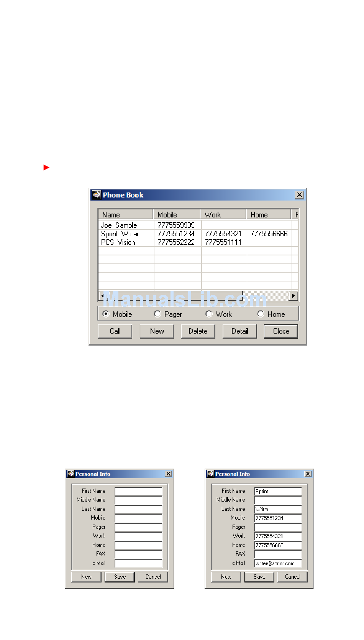Click e-Mail field in empty Personal Info
Viewport: 364px width, 640px height.
click(x=139, y=563)
